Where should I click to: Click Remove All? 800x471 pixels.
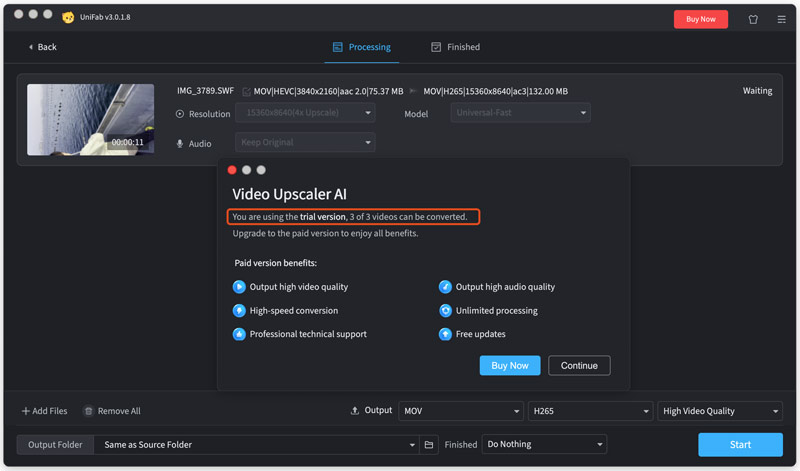tap(112, 411)
